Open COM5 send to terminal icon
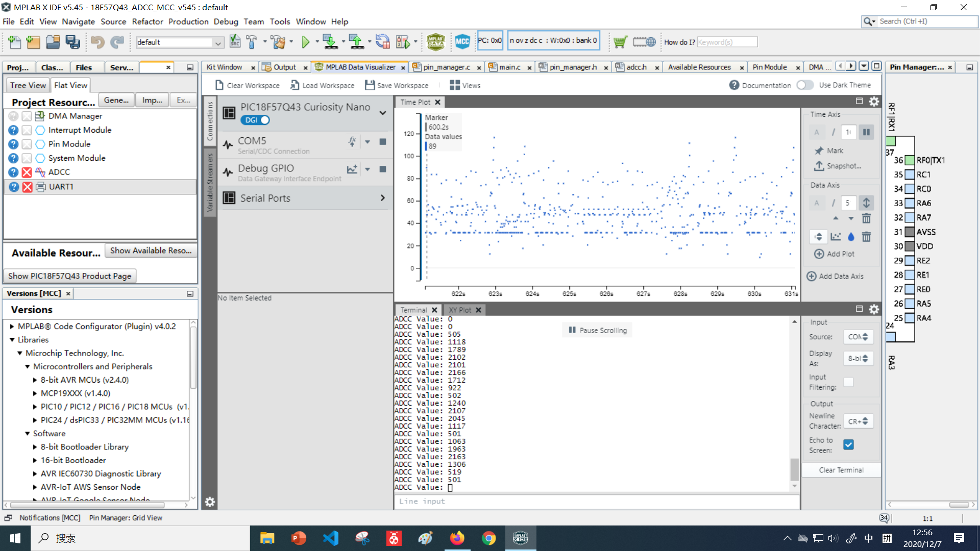This screenshot has height=551, width=980. 352,141
